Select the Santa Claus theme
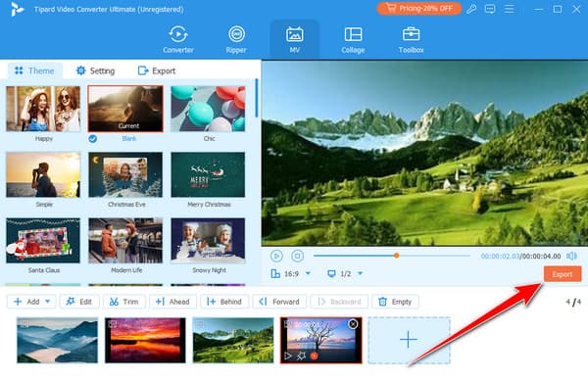Image resolution: width=588 pixels, height=378 pixels. 43,241
